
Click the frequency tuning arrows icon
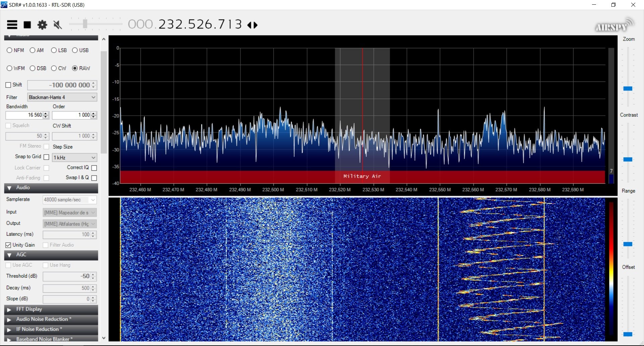(253, 25)
